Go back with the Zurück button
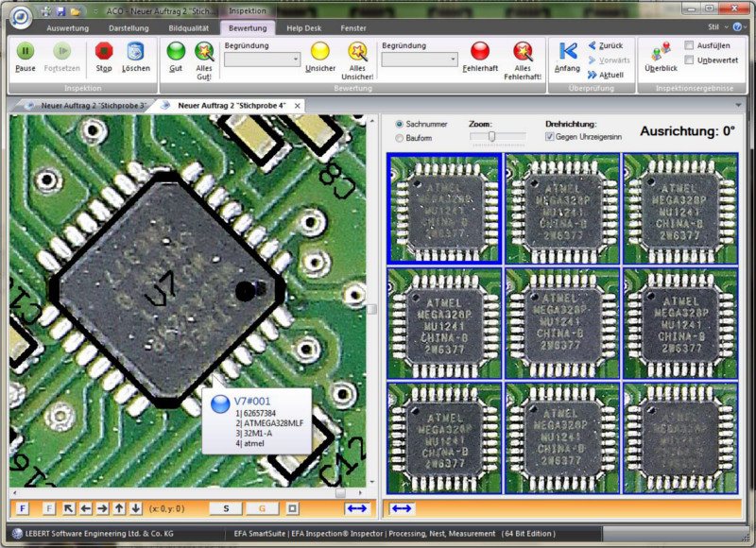The width and height of the screenshot is (756, 548). (606, 45)
